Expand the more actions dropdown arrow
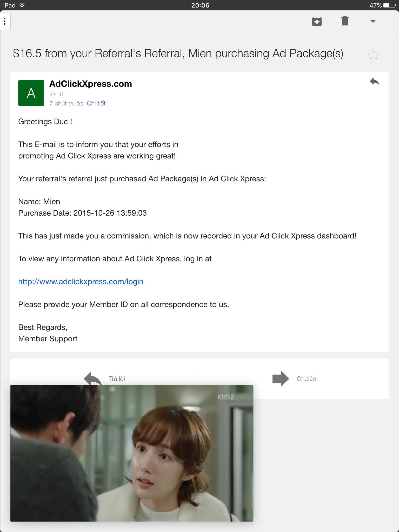The image size is (399, 532). (373, 21)
